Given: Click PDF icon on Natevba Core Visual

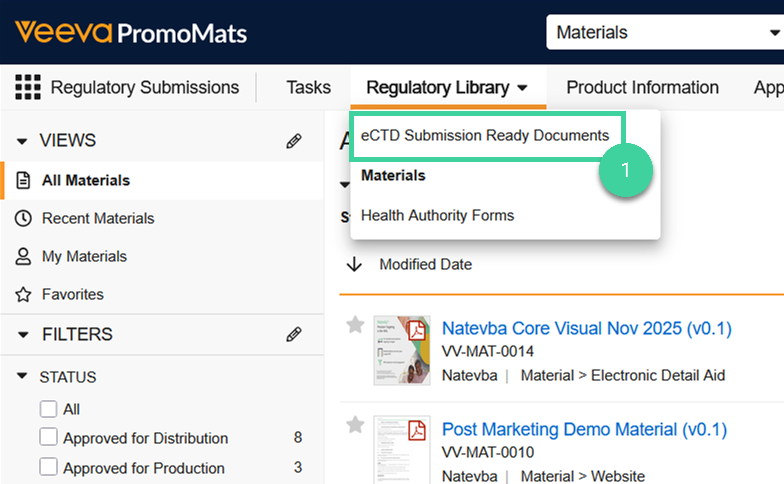Looking at the screenshot, I should tap(417, 330).
